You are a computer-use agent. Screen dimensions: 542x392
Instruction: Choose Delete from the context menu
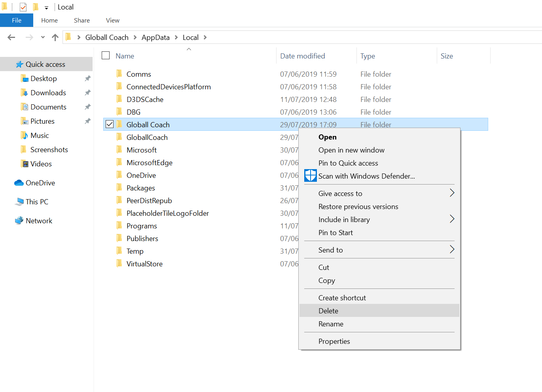379,311
